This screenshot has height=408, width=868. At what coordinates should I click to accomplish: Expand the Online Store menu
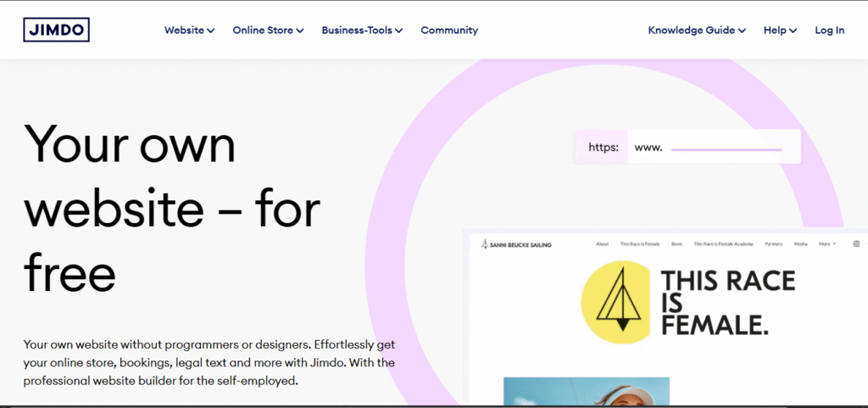[268, 31]
